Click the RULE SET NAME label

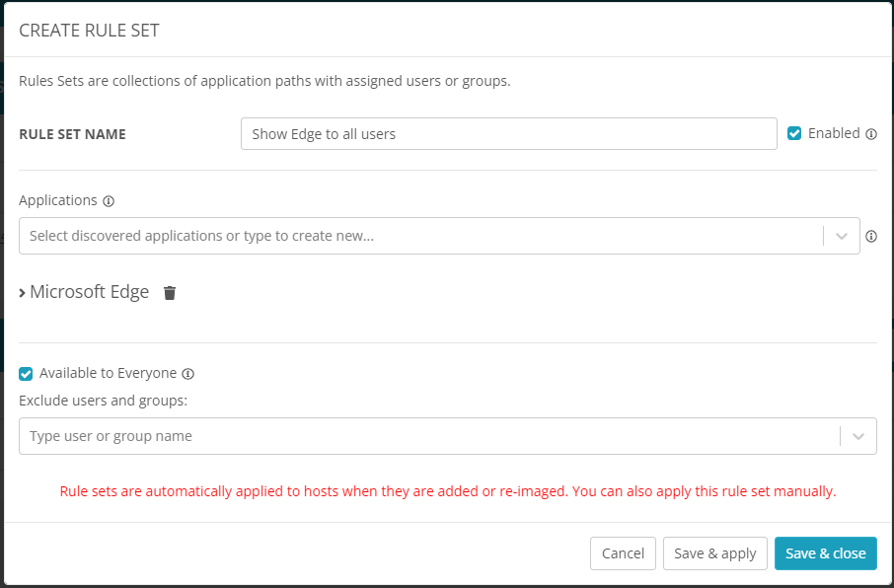click(72, 134)
